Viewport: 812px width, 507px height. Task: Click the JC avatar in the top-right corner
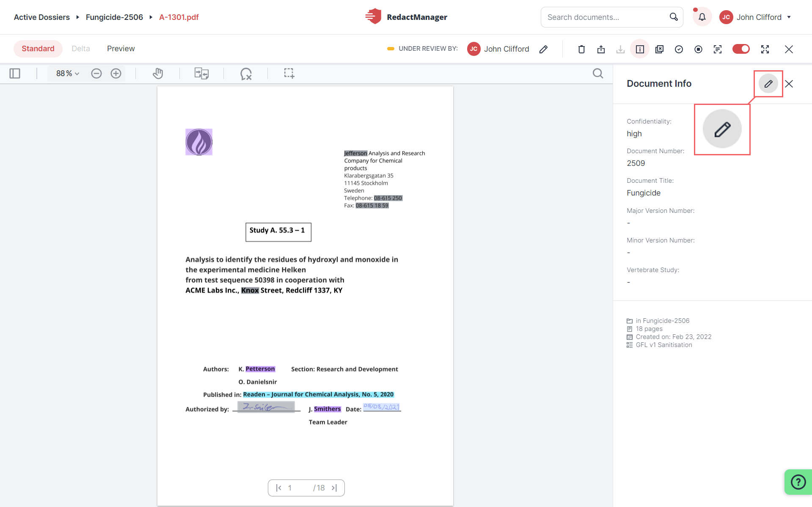726,17
